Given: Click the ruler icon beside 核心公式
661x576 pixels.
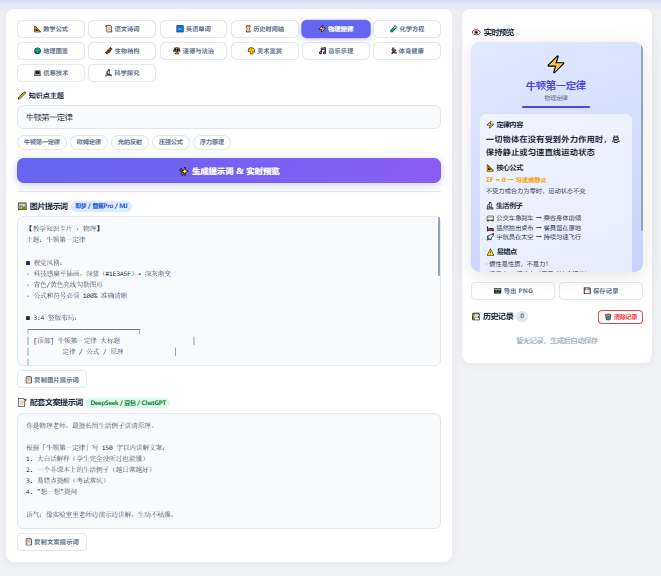Looking at the screenshot, I should point(490,168).
